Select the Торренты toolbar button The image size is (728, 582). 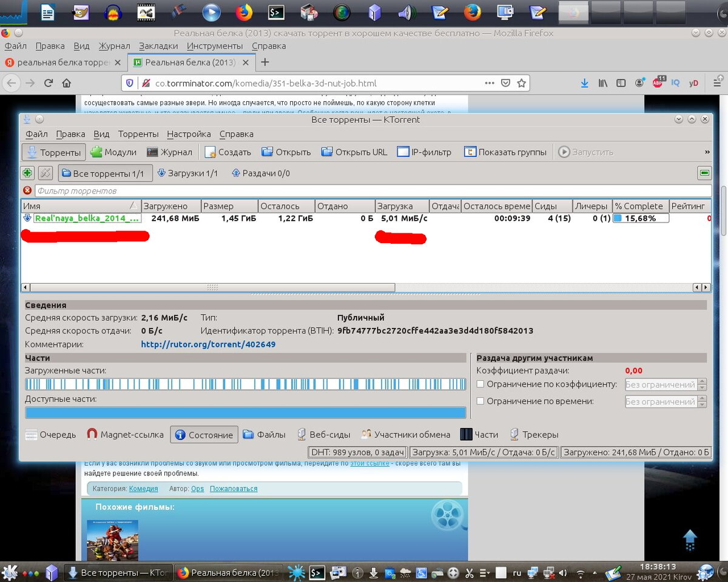click(53, 152)
